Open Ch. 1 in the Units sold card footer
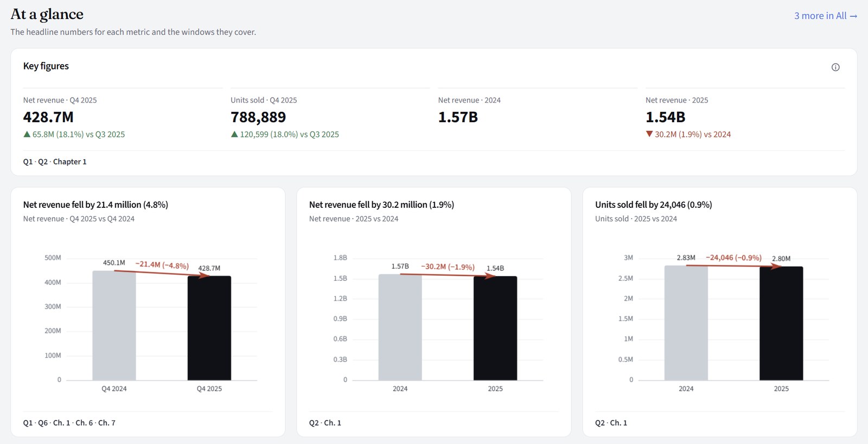 pyautogui.click(x=618, y=423)
